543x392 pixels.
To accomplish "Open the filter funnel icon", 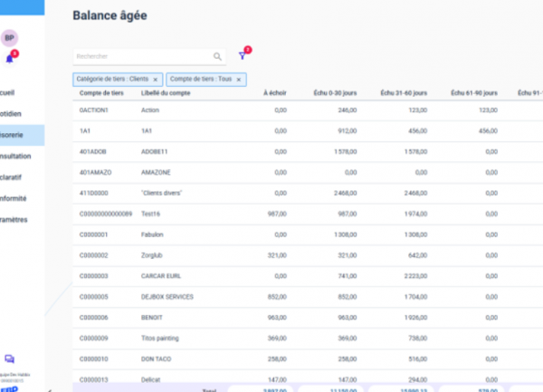I will 243,56.
